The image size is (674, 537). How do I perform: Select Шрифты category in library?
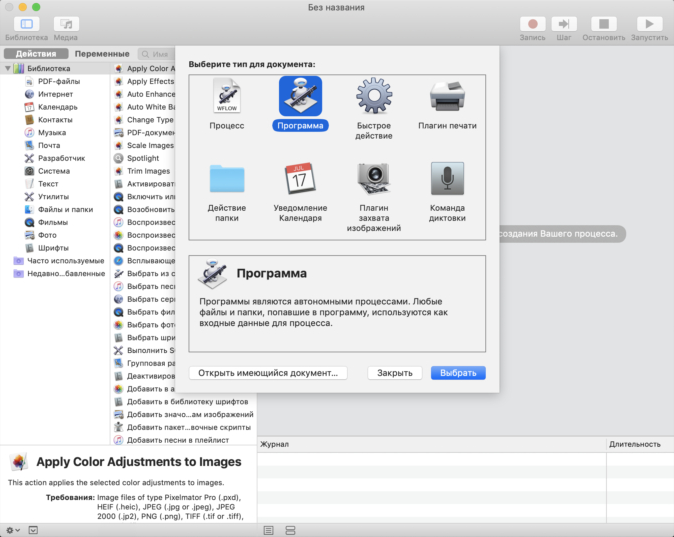55,248
